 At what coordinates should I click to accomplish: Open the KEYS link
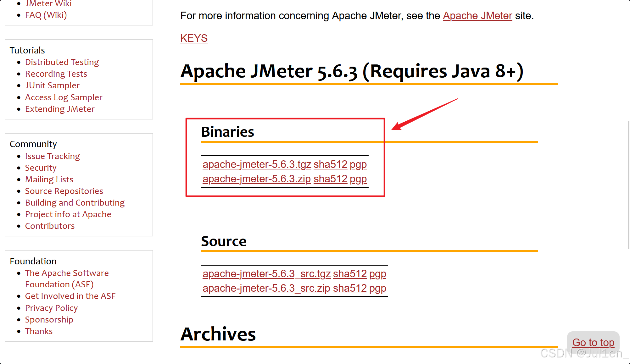pyautogui.click(x=194, y=38)
